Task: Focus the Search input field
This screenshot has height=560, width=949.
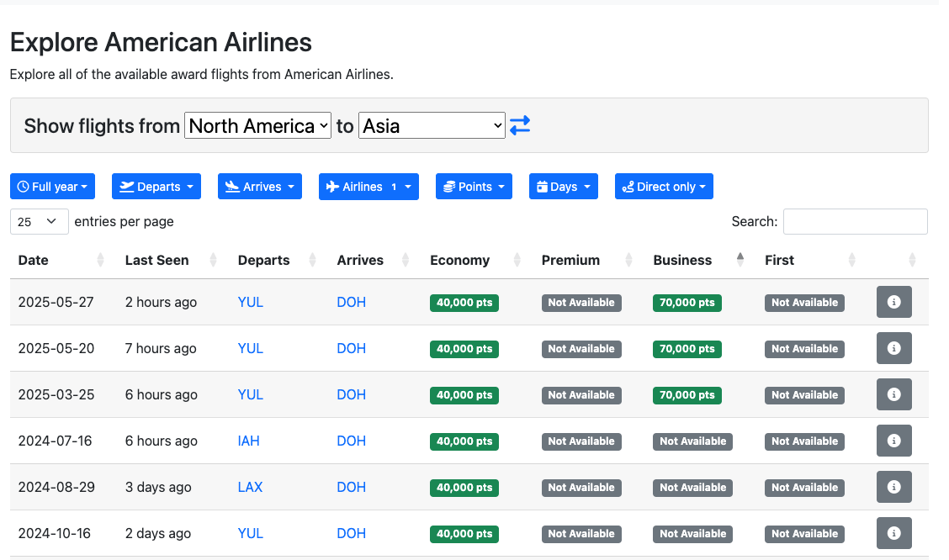Action: click(x=855, y=222)
